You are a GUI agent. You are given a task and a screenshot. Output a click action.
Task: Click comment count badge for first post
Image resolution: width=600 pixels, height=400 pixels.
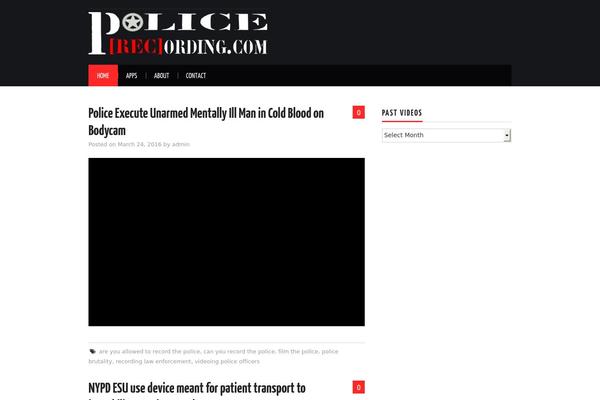coord(359,112)
